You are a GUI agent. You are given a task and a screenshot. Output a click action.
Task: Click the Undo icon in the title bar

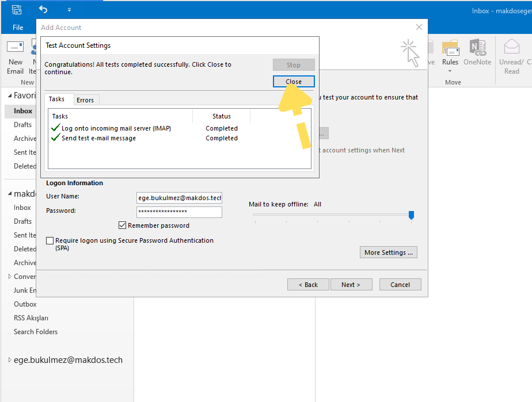(43, 10)
